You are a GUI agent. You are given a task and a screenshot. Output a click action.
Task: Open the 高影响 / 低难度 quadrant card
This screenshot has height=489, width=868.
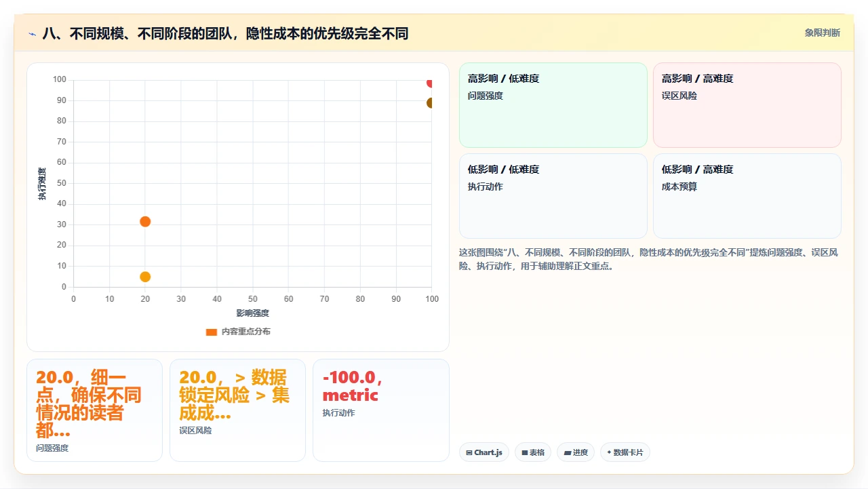[x=553, y=105]
